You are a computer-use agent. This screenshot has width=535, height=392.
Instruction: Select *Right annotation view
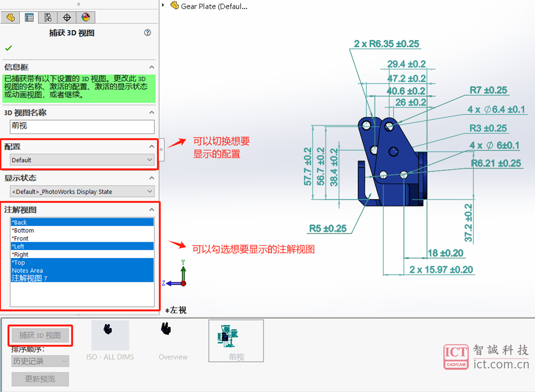tap(82, 255)
